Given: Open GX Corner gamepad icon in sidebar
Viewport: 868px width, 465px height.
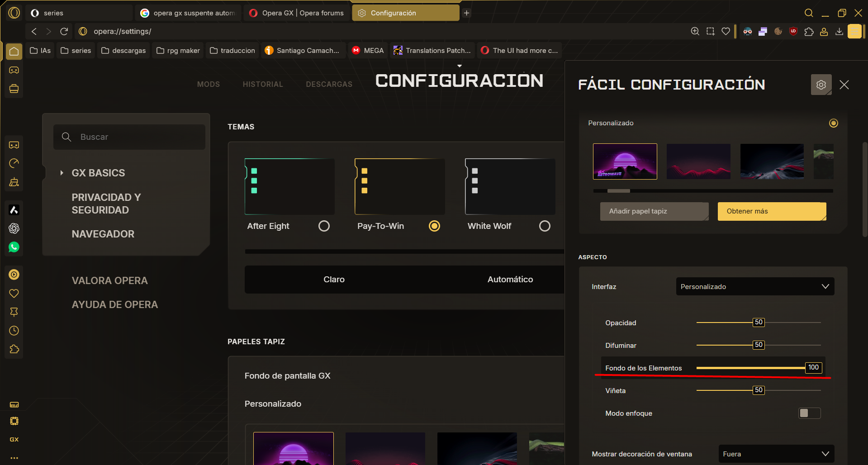Looking at the screenshot, I should [14, 70].
